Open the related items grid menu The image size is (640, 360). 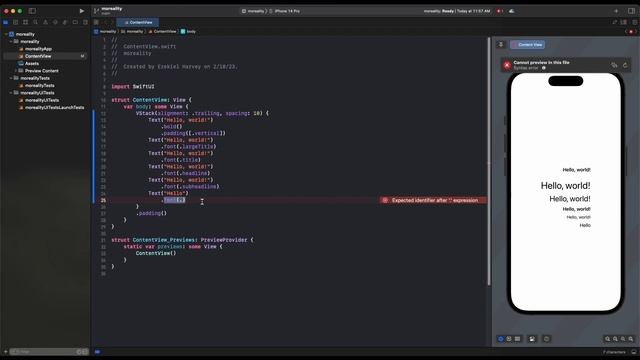[x=96, y=22]
